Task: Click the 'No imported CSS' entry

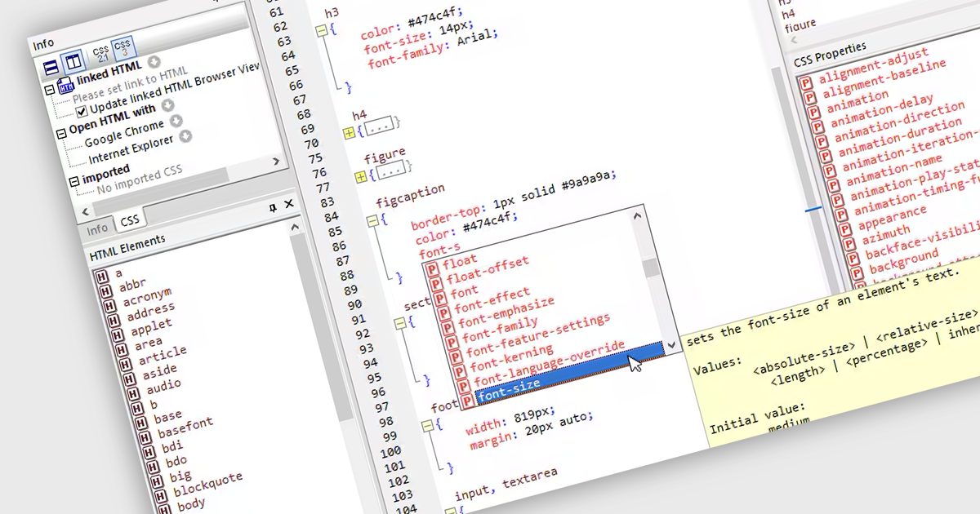Action: (139, 180)
